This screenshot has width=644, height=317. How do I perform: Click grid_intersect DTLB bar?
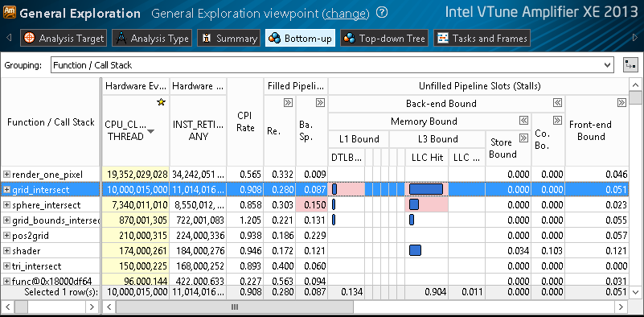(x=334, y=189)
